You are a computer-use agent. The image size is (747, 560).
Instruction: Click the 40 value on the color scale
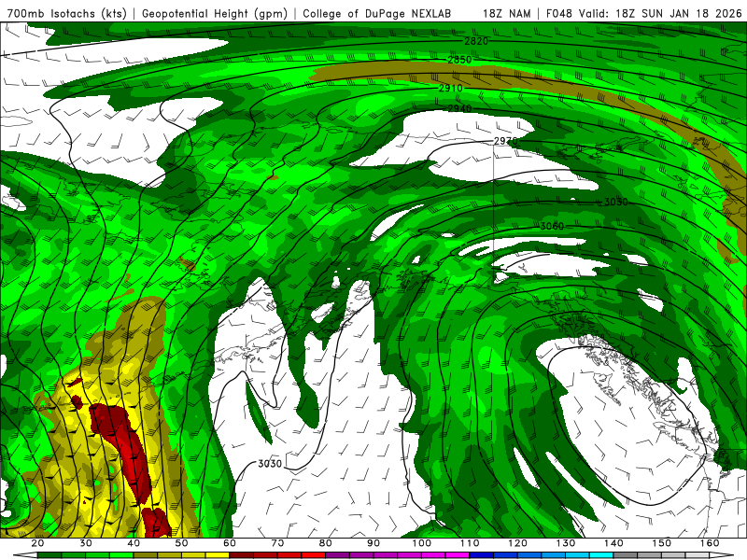pos(134,543)
